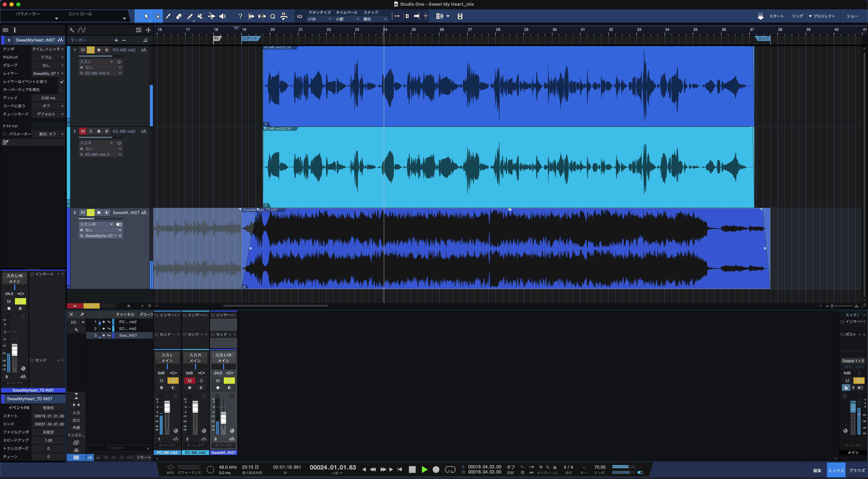Select the Paint pencil tool
This screenshot has height=479, width=868.
click(x=190, y=16)
